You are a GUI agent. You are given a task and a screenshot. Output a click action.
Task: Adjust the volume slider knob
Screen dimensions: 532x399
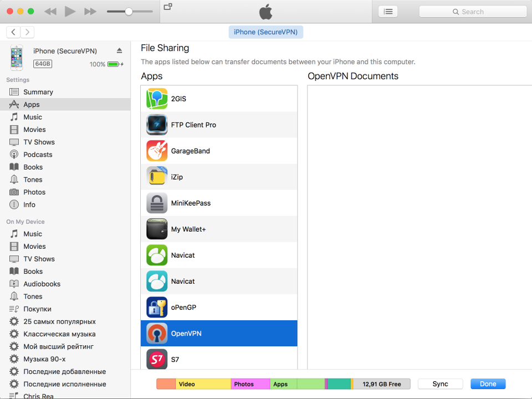(x=129, y=12)
